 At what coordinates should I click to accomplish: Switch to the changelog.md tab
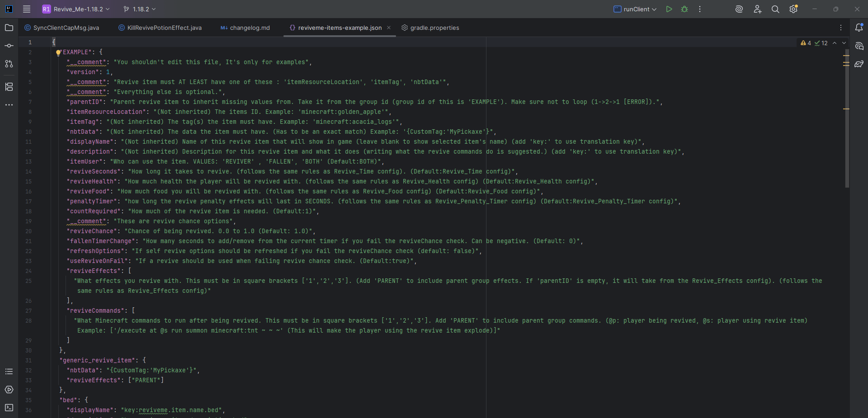tap(250, 28)
